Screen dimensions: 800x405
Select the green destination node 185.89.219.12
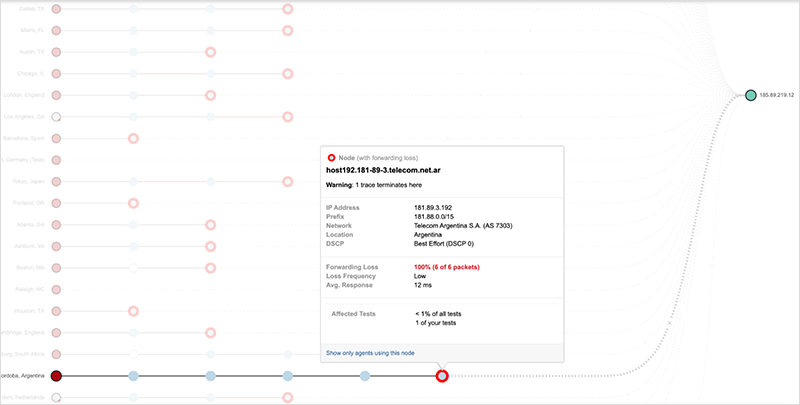pos(751,95)
